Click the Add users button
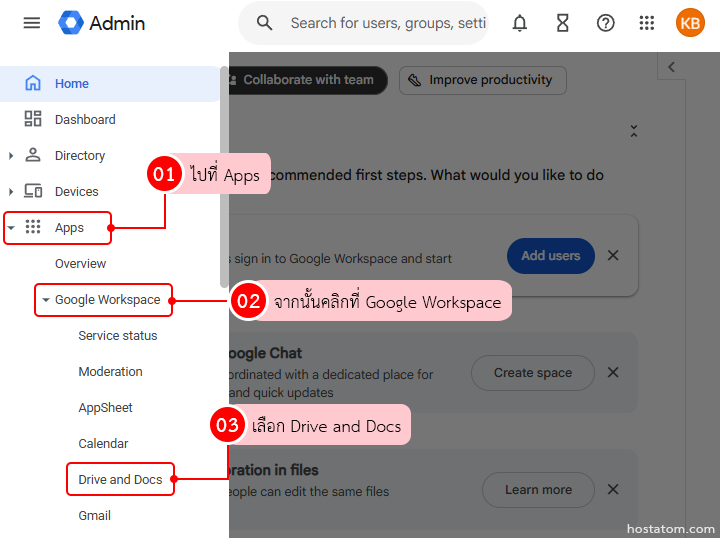720x538 pixels. point(551,256)
